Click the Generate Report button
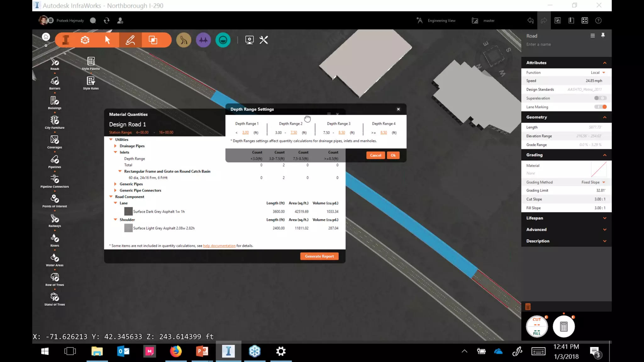The width and height of the screenshot is (644, 362). coord(319,256)
